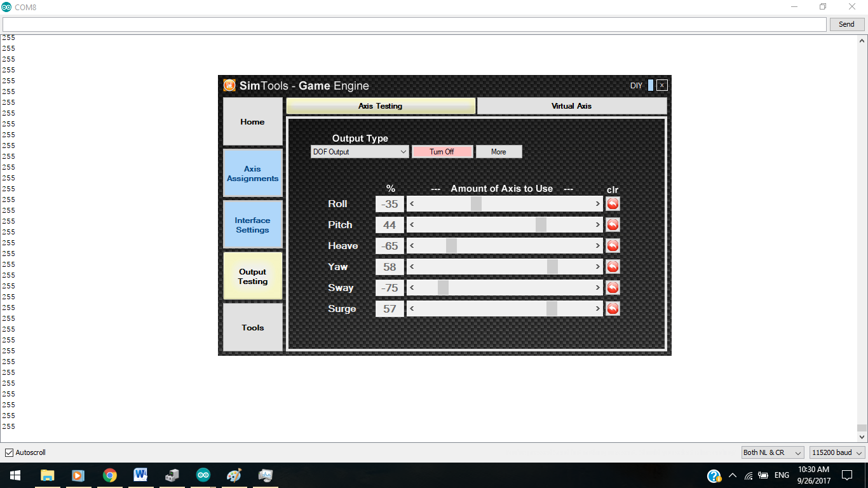868x488 pixels.
Task: Switch to the Arduino IDE taskbar icon
Action: (x=203, y=475)
